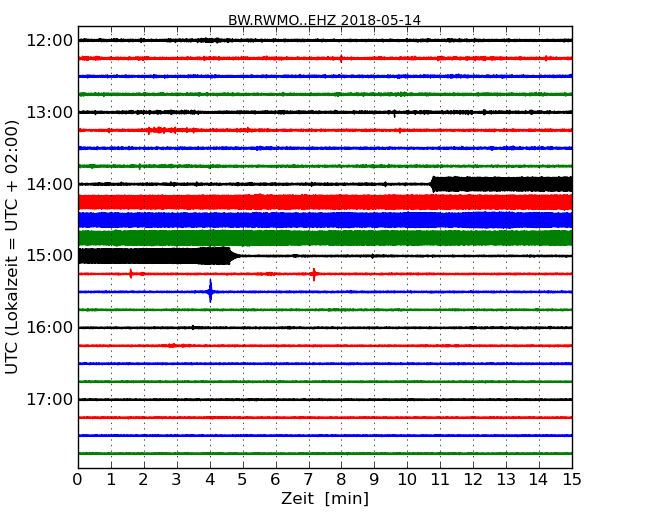Click the plot title BW.RWMO..EHZ 2018-05-14
This screenshot has width=650, height=520.
point(324,20)
